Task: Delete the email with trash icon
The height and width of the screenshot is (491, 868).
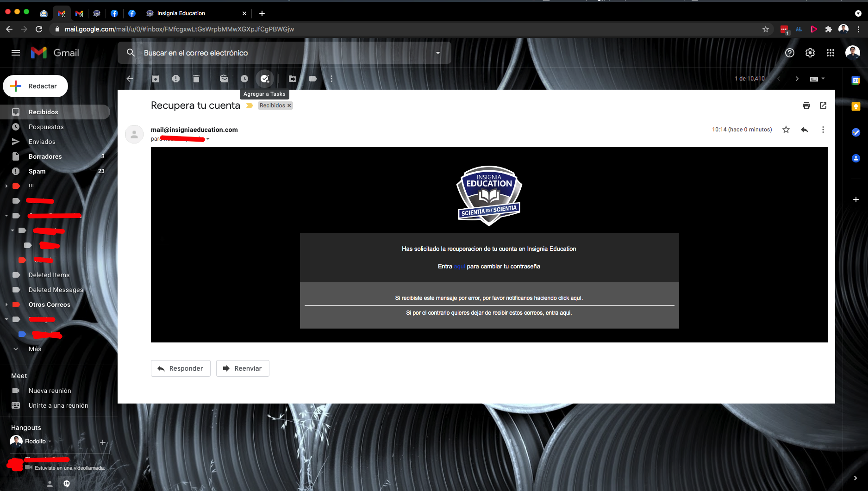Action: (196, 79)
